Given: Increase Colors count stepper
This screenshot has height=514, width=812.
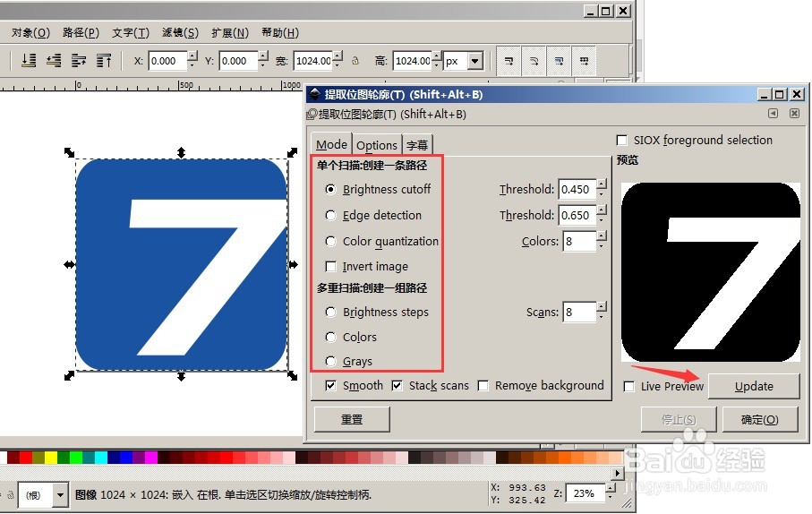Looking at the screenshot, I should (x=602, y=236).
